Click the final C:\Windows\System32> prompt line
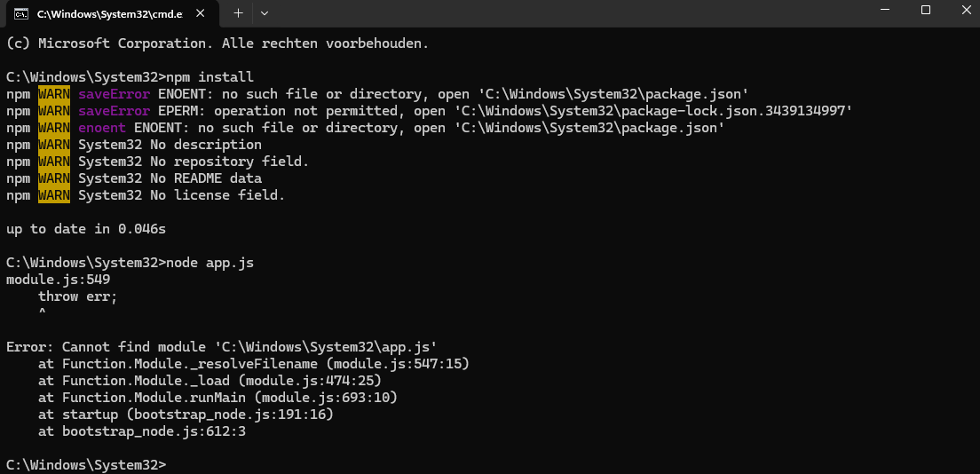 tap(85, 465)
